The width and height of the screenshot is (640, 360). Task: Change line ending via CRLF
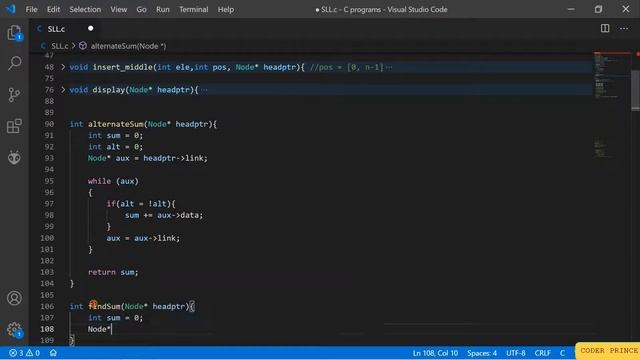[x=542, y=353]
